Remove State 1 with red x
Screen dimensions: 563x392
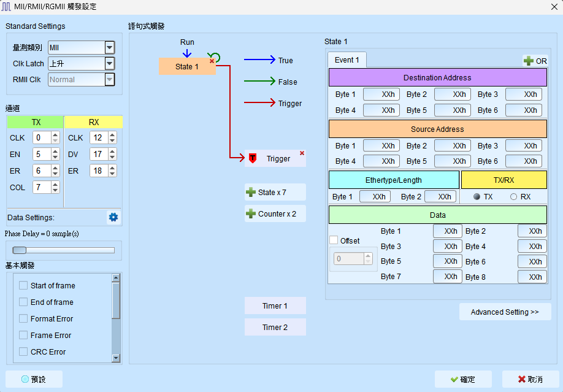[x=212, y=61]
